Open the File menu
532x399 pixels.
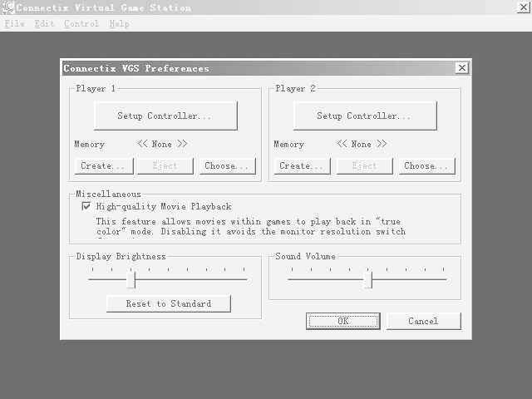(x=14, y=23)
